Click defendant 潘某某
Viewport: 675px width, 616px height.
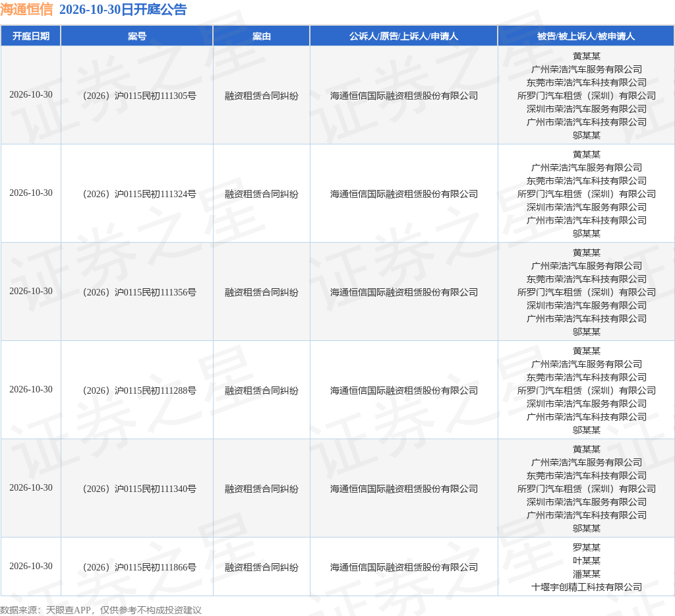pos(586,574)
